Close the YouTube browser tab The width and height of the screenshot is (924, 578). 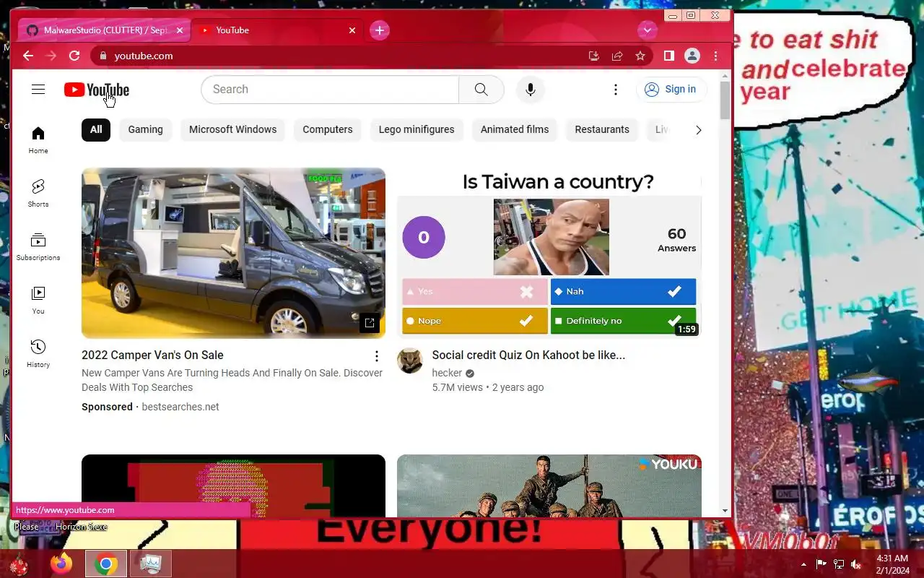(352, 30)
